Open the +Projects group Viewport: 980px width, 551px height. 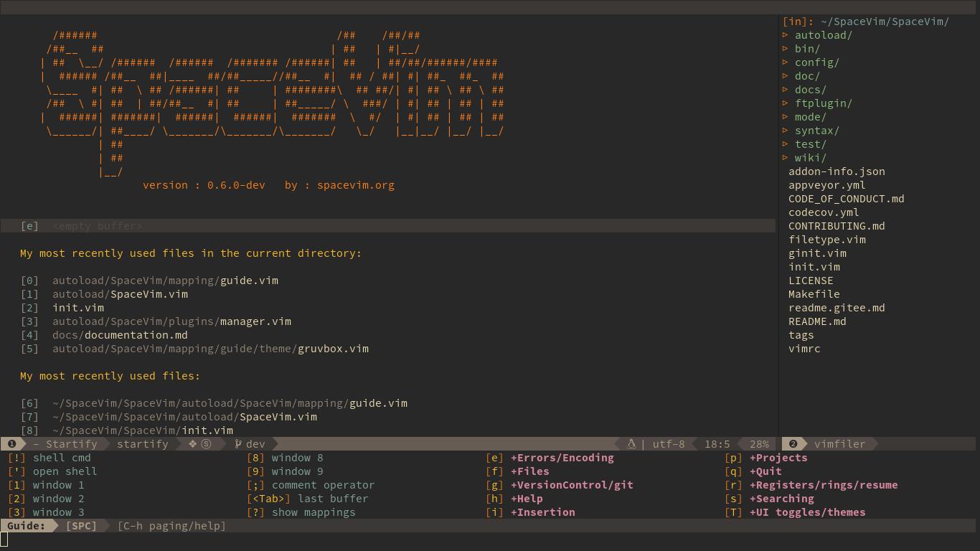coord(766,458)
